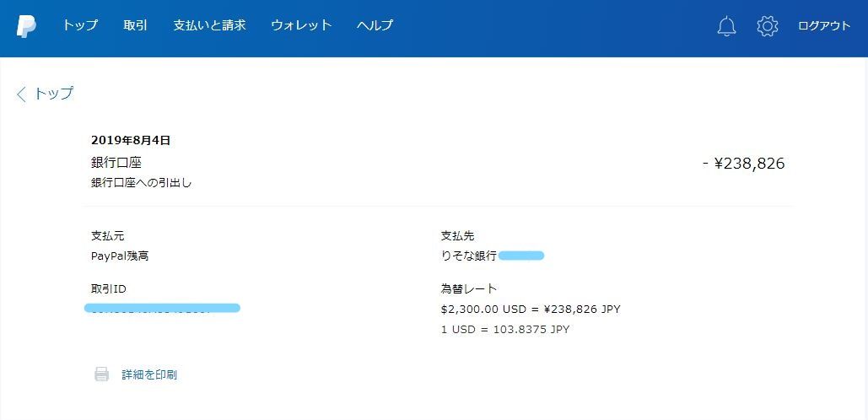Click the 取引ID label
The width and height of the screenshot is (868, 420).
click(109, 288)
